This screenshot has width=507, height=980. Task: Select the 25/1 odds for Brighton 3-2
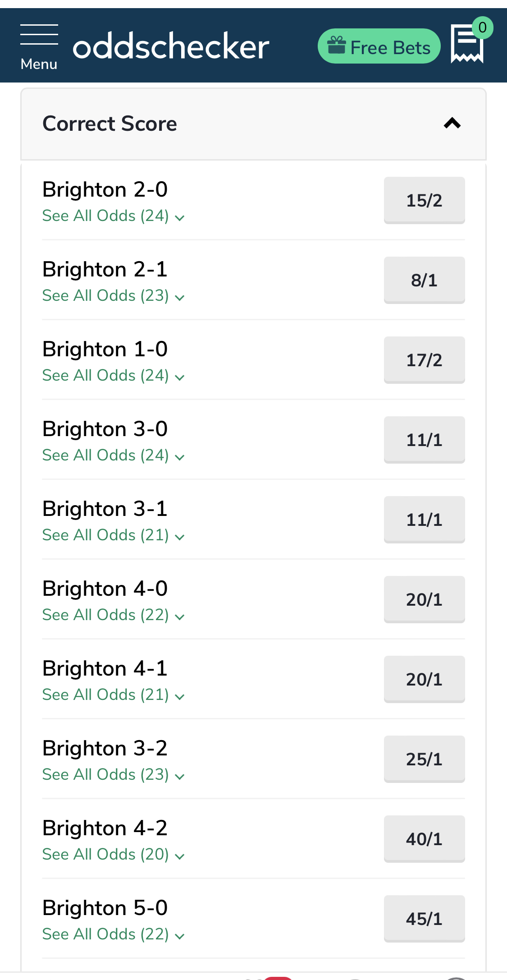(x=424, y=759)
